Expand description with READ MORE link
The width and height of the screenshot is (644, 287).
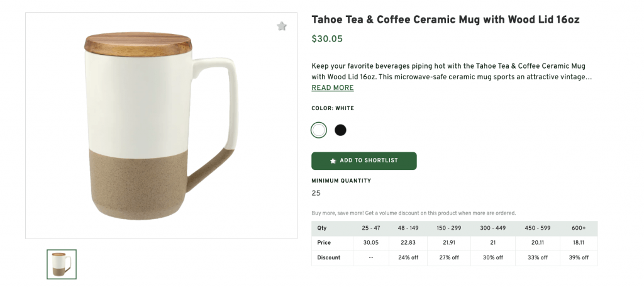tap(333, 88)
